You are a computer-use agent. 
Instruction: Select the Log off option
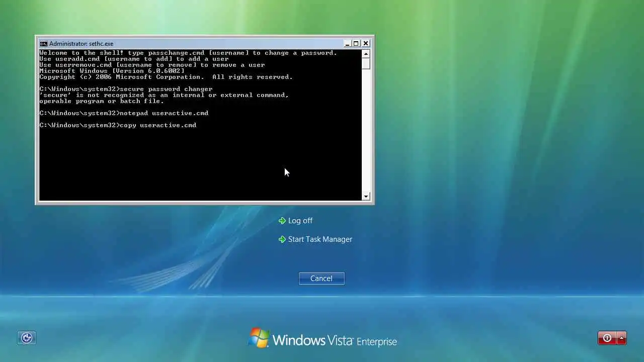click(x=300, y=221)
